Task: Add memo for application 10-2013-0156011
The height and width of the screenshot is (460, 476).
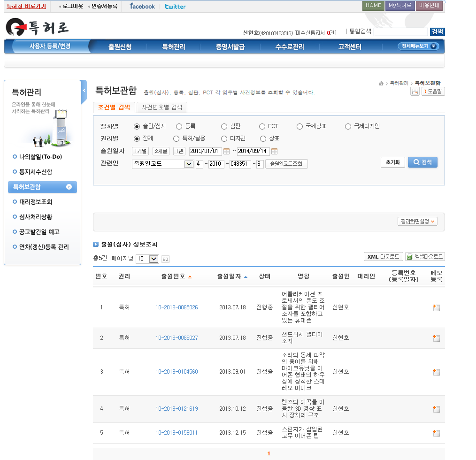Action: click(x=436, y=433)
